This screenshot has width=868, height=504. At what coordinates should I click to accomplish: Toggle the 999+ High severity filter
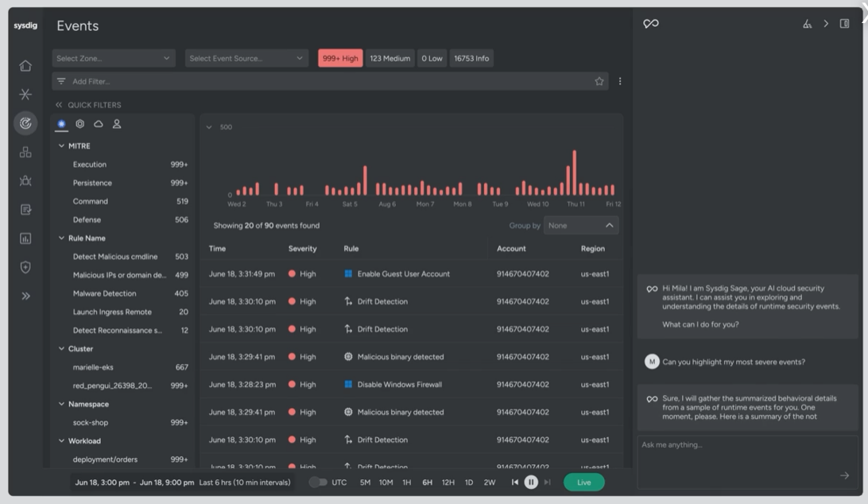tap(340, 58)
